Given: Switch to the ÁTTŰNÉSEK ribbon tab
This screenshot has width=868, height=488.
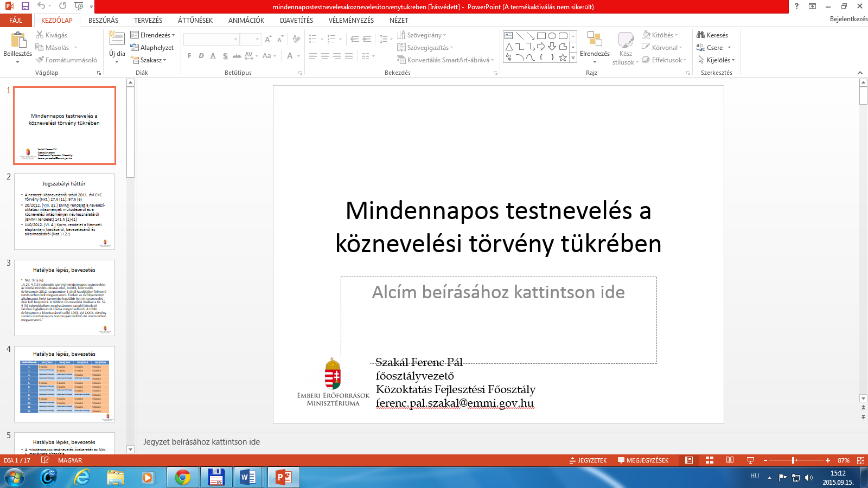Looking at the screenshot, I should point(195,20).
